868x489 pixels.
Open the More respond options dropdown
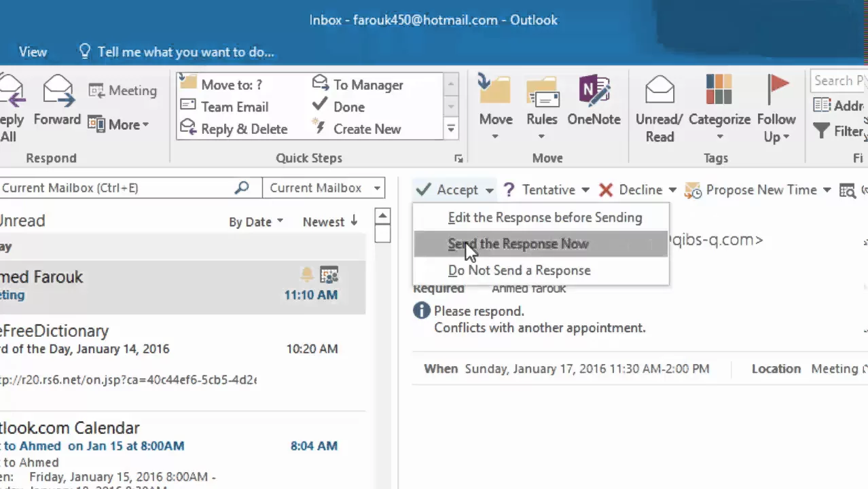coord(118,124)
